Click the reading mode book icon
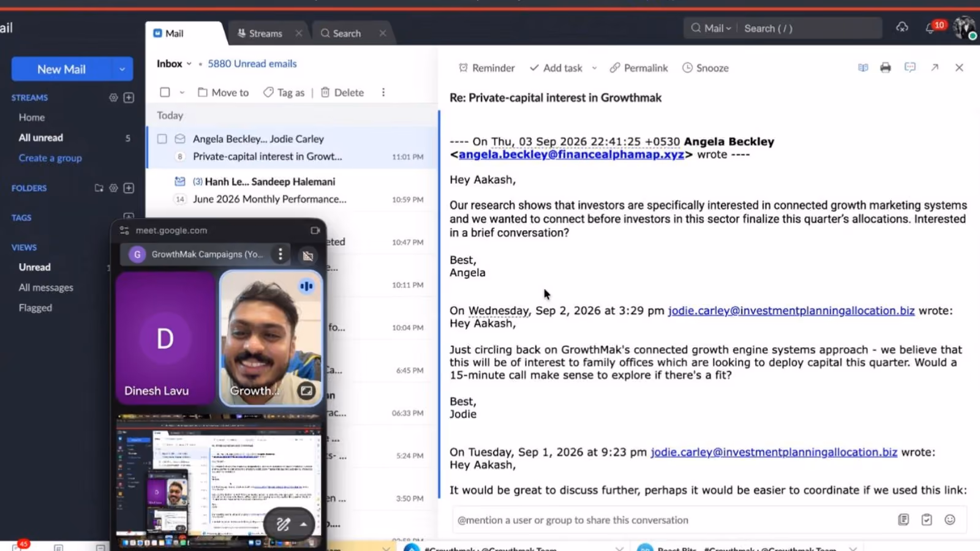 point(863,68)
